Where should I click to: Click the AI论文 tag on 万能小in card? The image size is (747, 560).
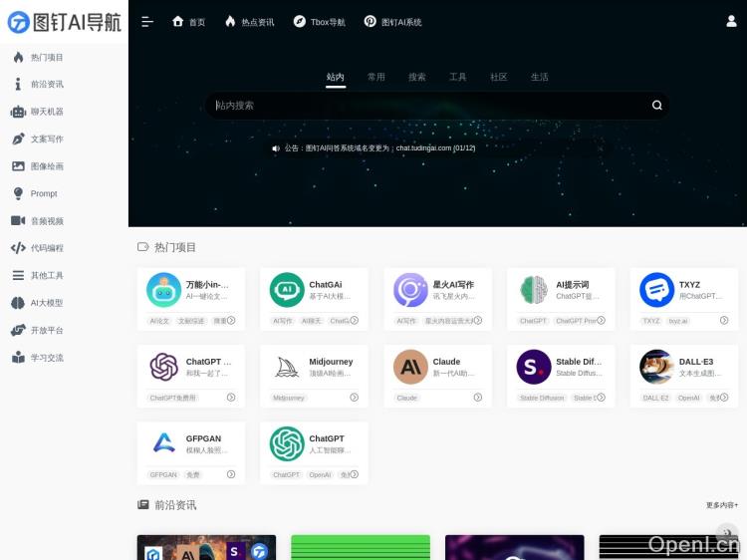point(159,321)
